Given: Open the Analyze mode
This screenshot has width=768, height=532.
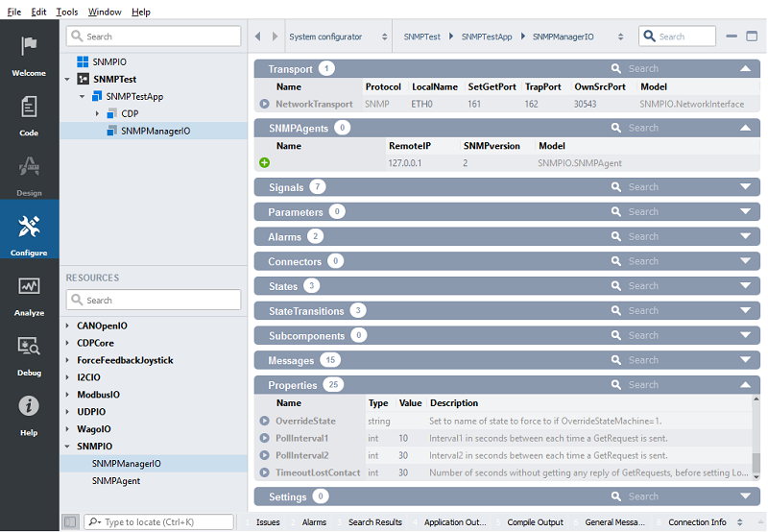Looking at the screenshot, I should click(29, 295).
